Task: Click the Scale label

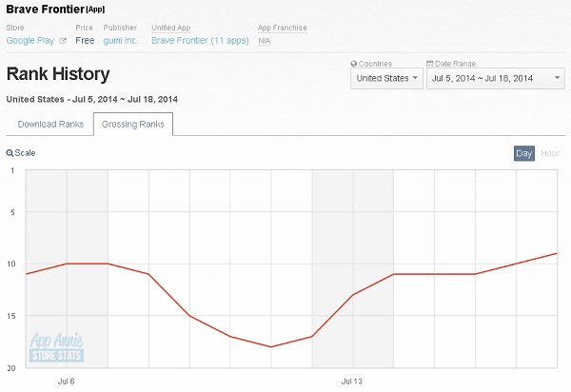Action: pos(25,153)
